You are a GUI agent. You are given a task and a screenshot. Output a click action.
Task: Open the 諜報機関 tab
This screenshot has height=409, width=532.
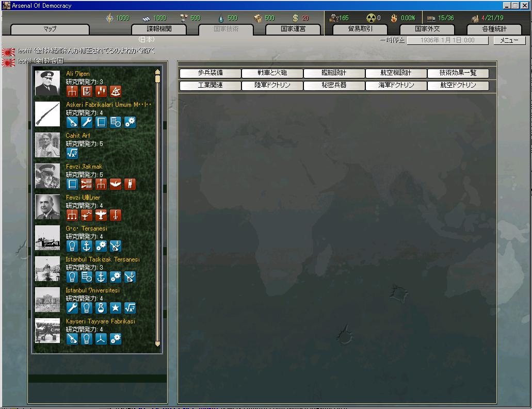[x=159, y=29]
